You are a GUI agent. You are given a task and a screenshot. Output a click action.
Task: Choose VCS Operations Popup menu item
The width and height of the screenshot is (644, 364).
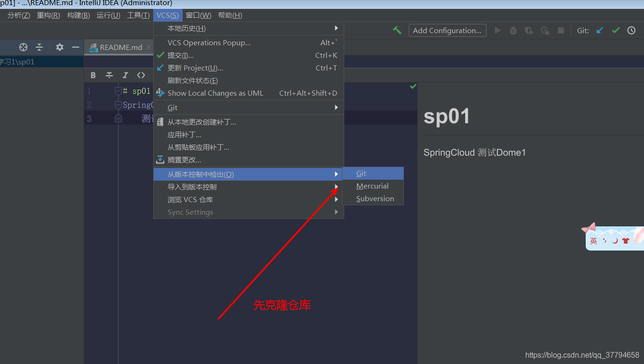[x=249, y=42]
